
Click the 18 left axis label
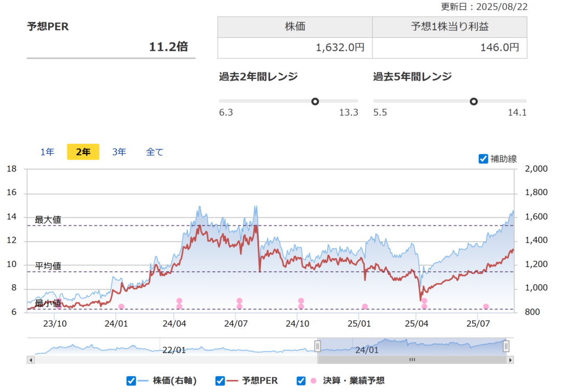click(x=12, y=169)
